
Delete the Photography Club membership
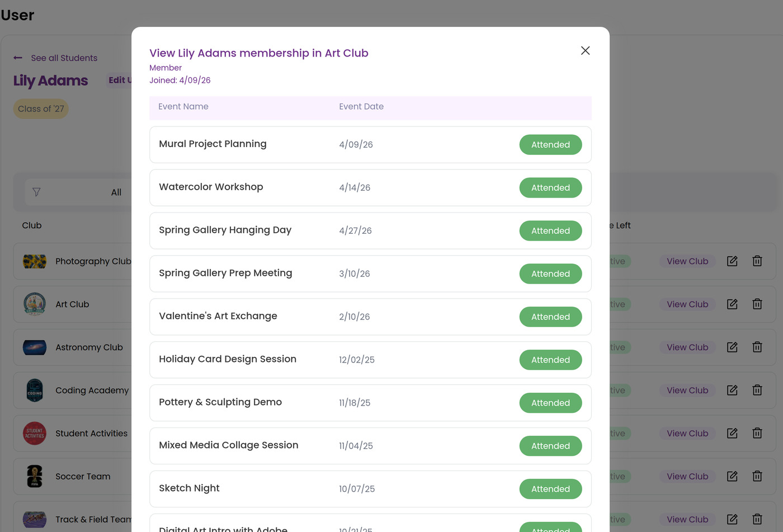[757, 261]
